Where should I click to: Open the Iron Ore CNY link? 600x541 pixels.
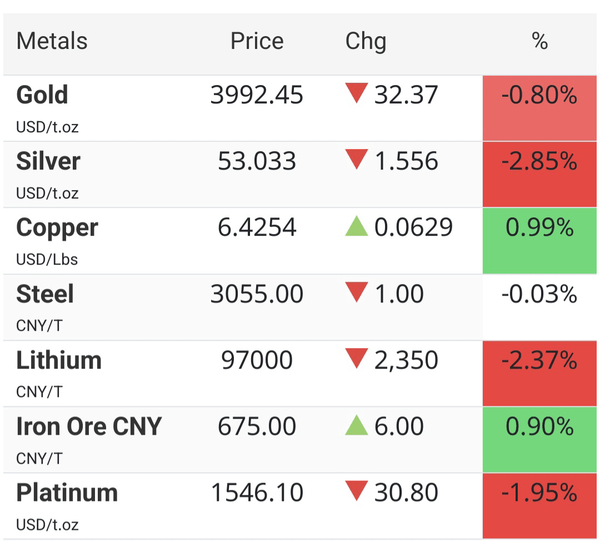click(x=89, y=426)
